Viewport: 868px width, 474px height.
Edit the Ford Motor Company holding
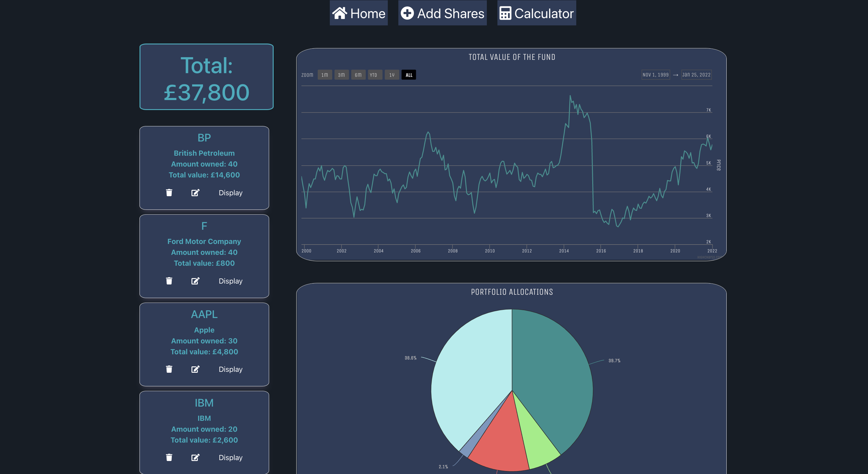coord(195,281)
